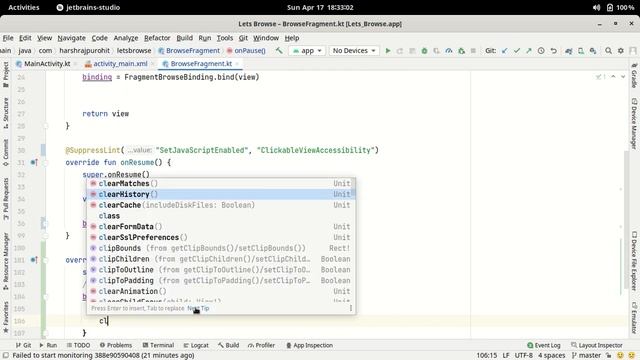Open the Project tool window

(x=6, y=74)
